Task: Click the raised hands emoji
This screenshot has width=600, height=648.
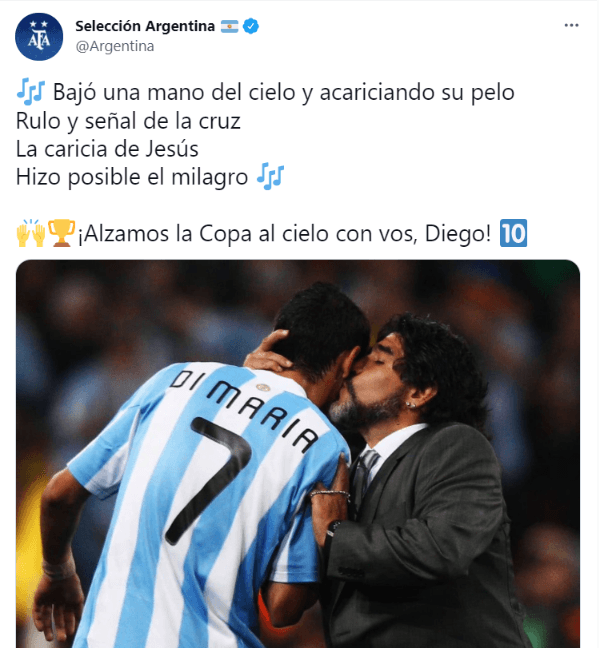Action: coord(31,233)
